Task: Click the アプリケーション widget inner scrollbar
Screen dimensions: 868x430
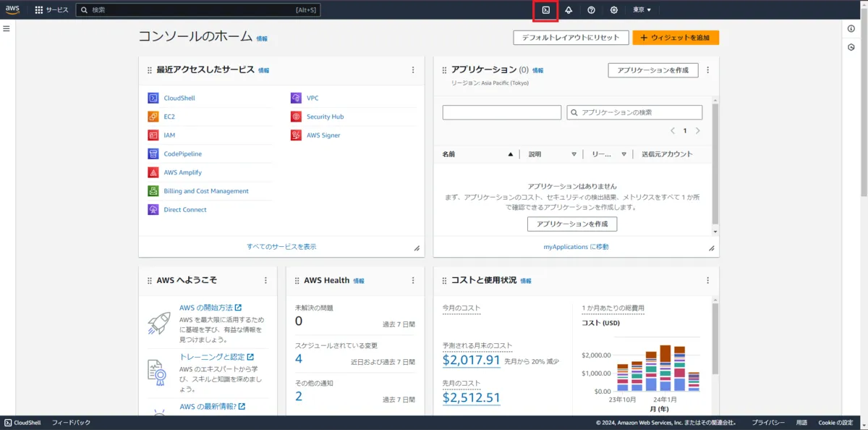Action: pos(715,164)
